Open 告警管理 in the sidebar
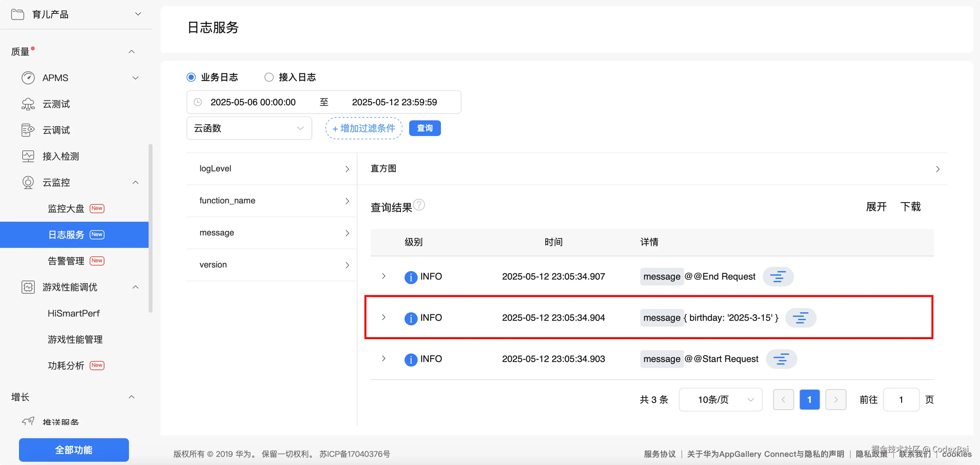 [x=66, y=261]
